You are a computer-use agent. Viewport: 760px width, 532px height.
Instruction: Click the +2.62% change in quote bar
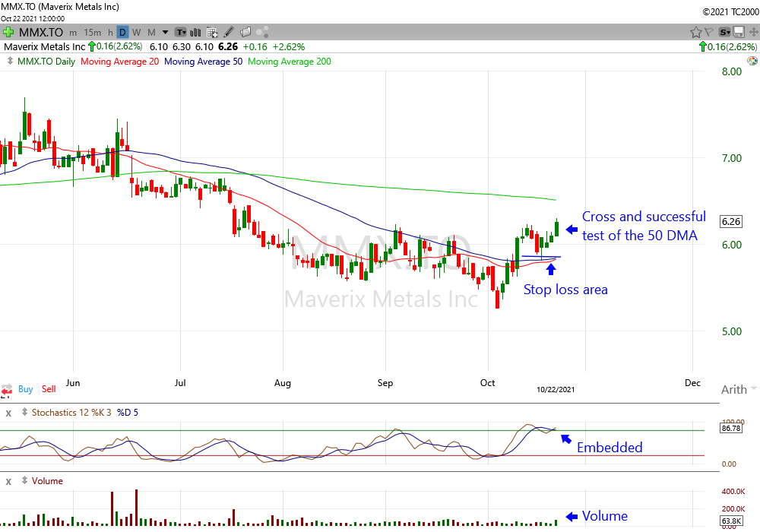288,46
